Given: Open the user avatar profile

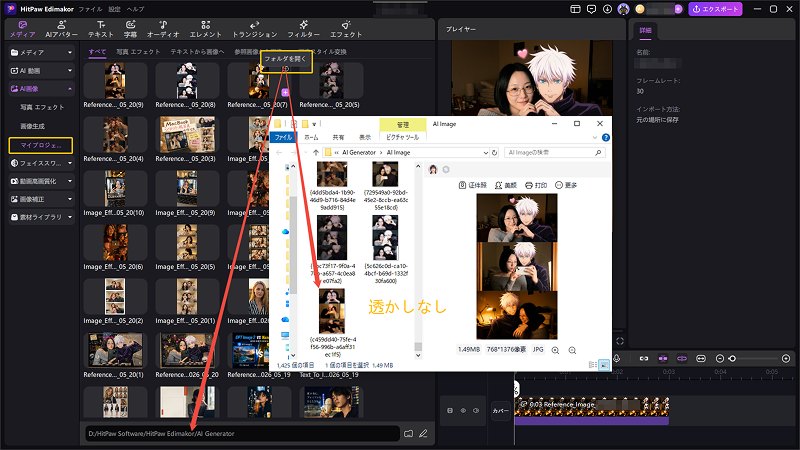Looking at the screenshot, I should (x=623, y=9).
